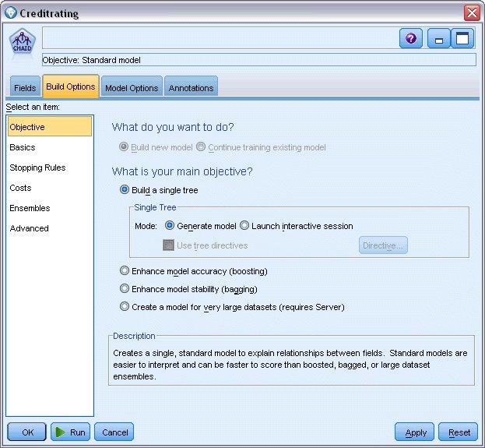Select Basics in the item list
This screenshot has height=448, width=485.
(50, 147)
